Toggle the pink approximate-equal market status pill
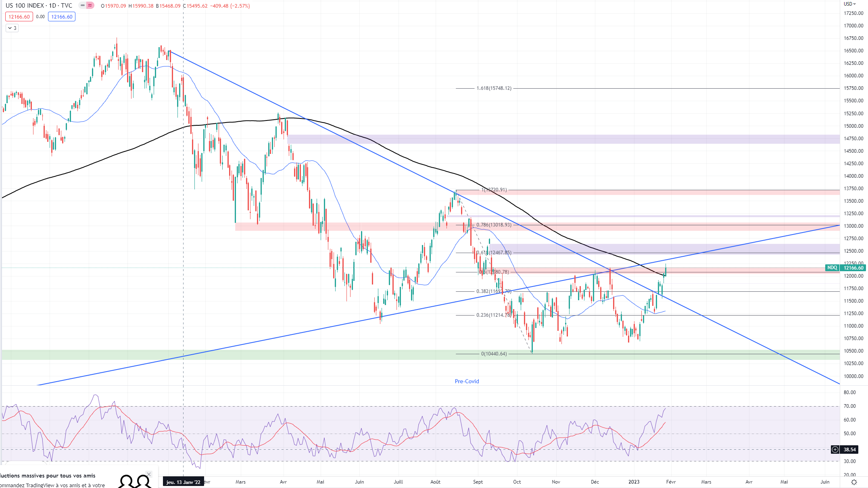The width and height of the screenshot is (868, 488). pos(90,6)
